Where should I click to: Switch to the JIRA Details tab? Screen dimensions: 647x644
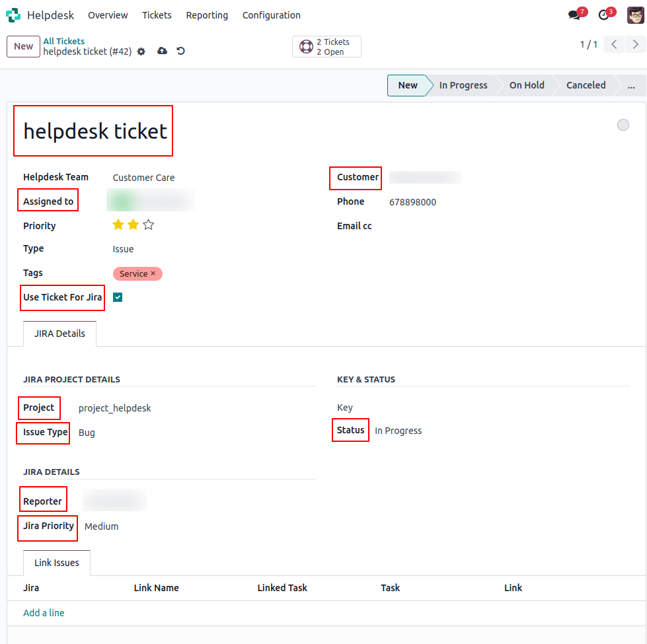[59, 334]
